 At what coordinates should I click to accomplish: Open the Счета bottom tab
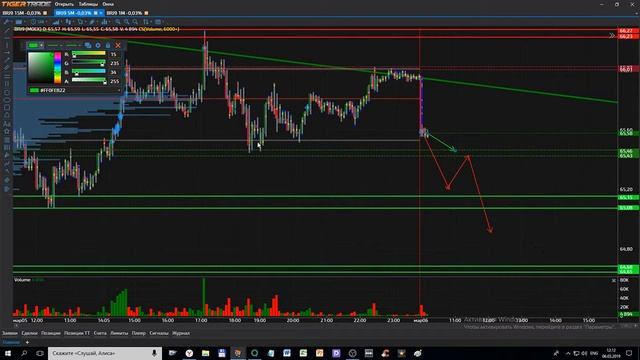[x=100, y=333]
